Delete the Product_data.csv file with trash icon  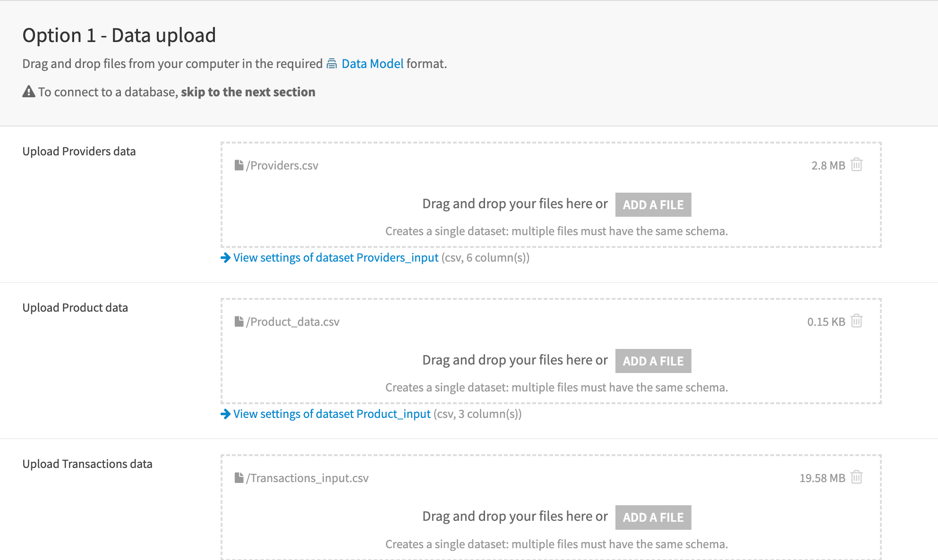[x=856, y=321]
